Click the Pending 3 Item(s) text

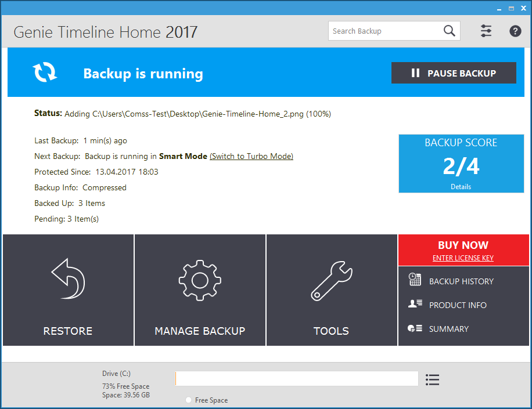pyautogui.click(x=66, y=219)
